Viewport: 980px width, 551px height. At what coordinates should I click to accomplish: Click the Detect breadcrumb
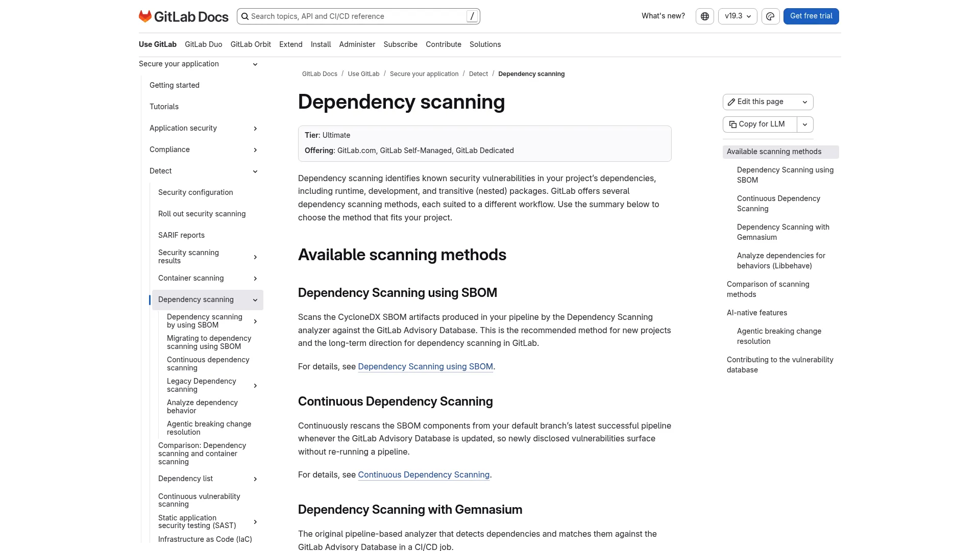pos(478,74)
